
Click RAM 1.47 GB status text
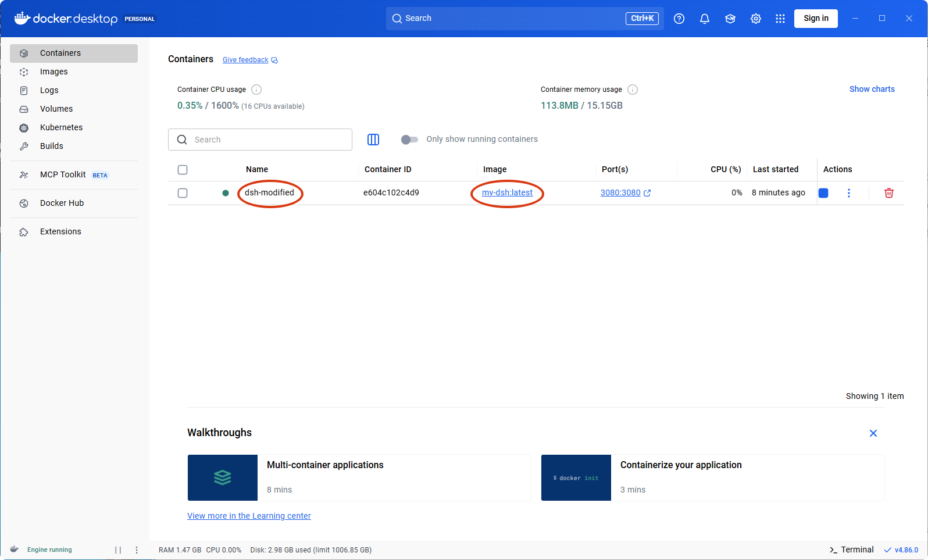click(x=180, y=550)
